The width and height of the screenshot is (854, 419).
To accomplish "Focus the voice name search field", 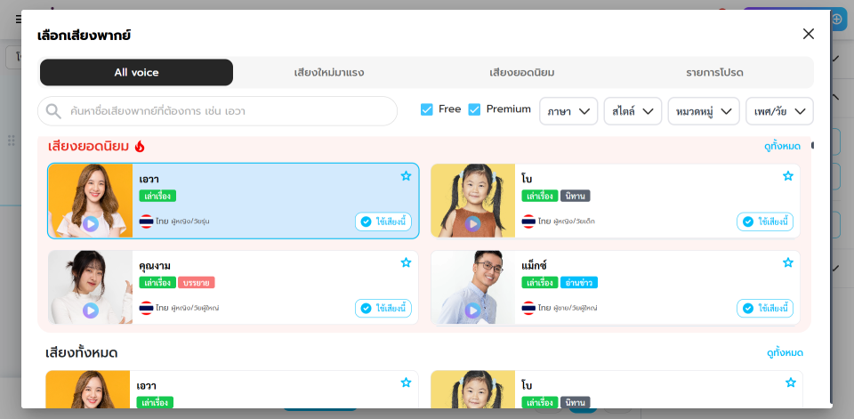I will (217, 111).
